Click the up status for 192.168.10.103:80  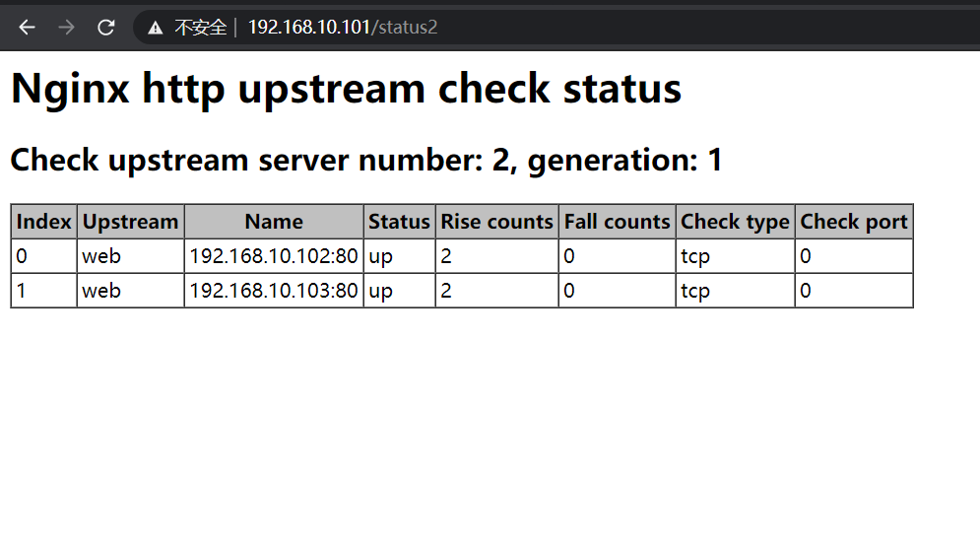[399, 290]
